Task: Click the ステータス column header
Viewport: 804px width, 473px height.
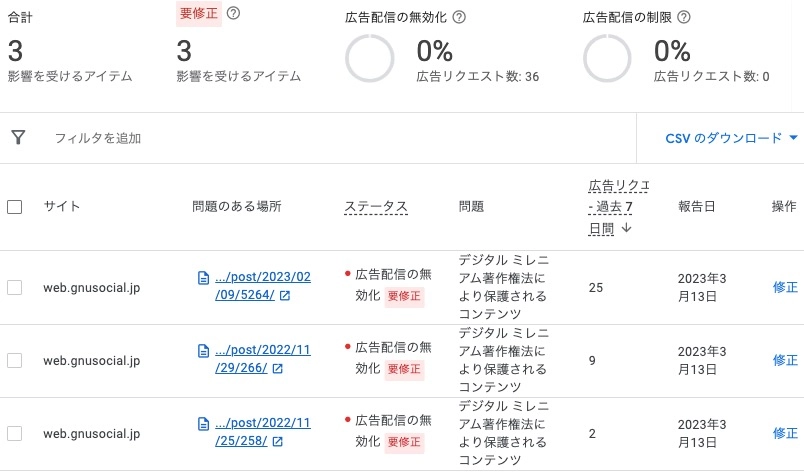Action: (376, 207)
